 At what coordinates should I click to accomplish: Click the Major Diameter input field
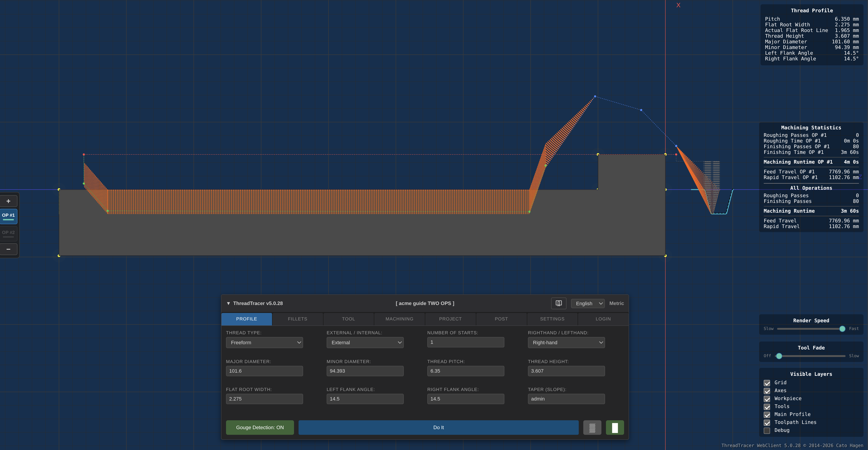(x=265, y=371)
